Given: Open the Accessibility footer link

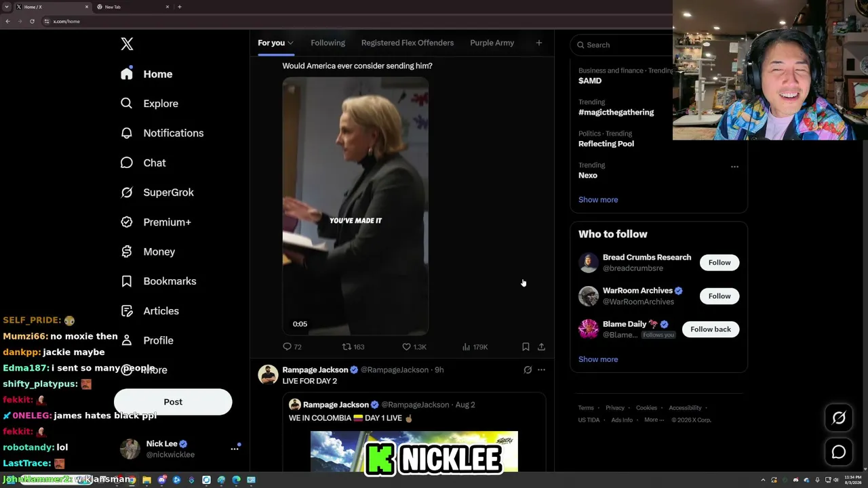Looking at the screenshot, I should (685, 408).
